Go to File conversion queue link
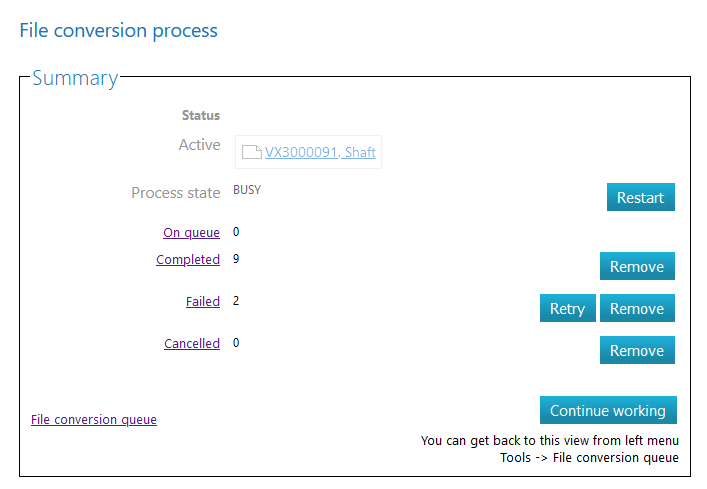 click(x=94, y=420)
